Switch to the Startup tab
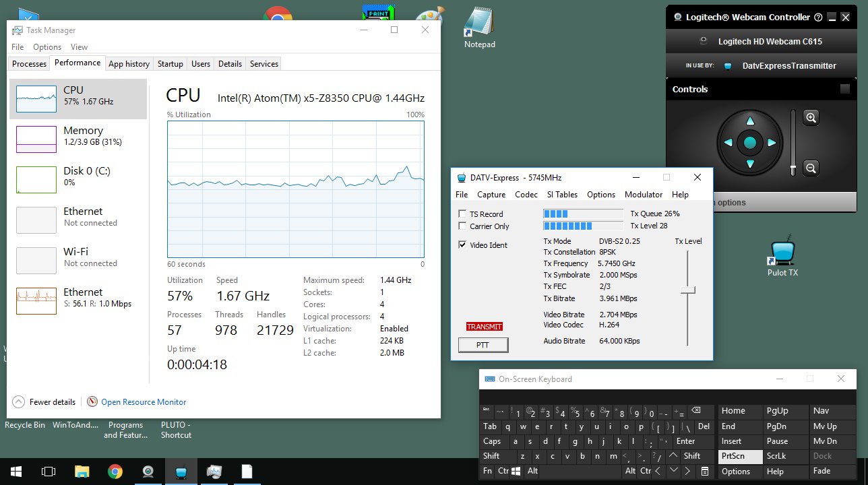Viewport: 868px width, 485px height. coord(170,64)
